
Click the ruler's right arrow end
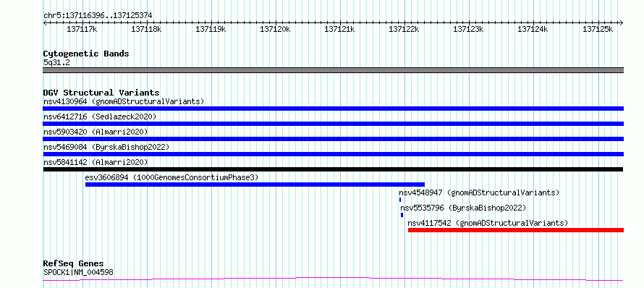coord(622,22)
